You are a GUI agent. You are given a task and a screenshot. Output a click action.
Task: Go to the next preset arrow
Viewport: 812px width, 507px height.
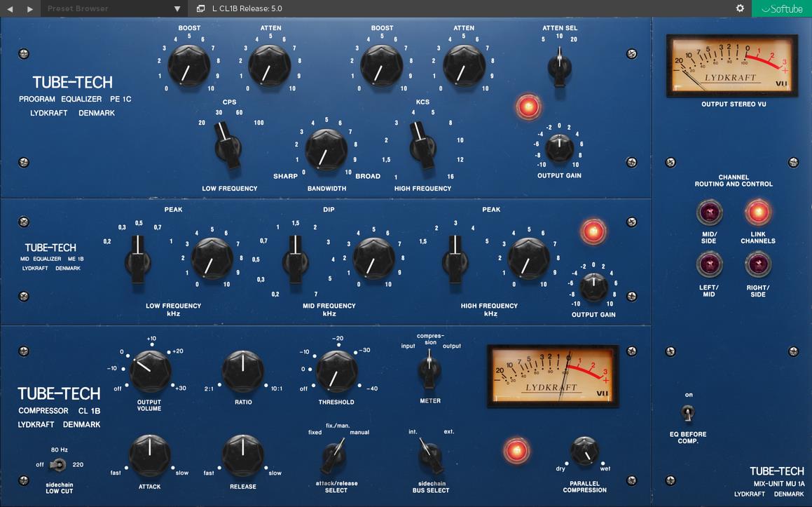(x=30, y=9)
